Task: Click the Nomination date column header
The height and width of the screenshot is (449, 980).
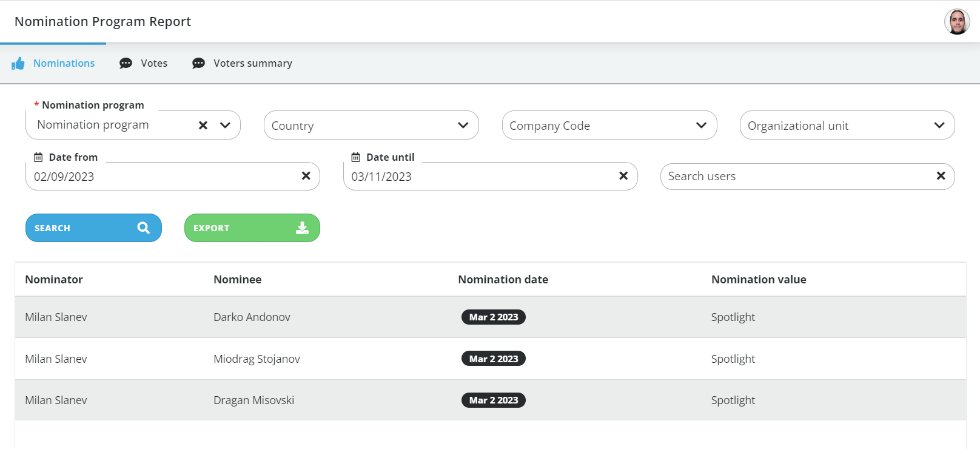Action: pyautogui.click(x=503, y=280)
